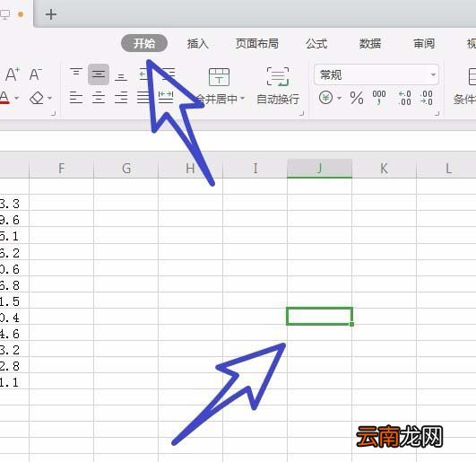Screen dimensions: 476x462
Task: Open alignment group dialog launcher
Action: point(301,113)
